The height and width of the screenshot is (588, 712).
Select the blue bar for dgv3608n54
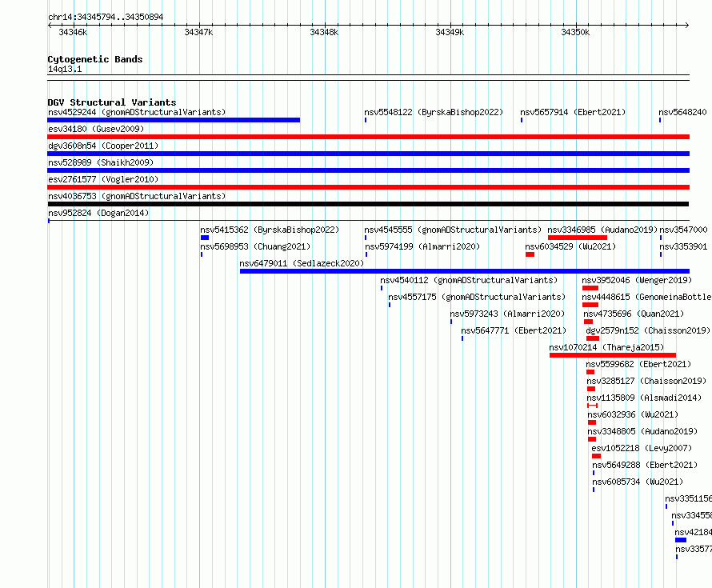coord(368,154)
